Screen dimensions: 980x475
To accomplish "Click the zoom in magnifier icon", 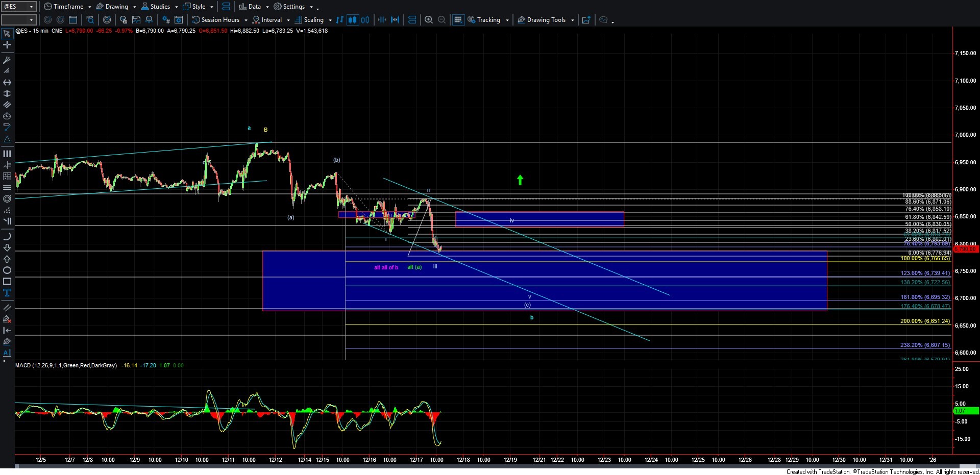I will (x=429, y=20).
